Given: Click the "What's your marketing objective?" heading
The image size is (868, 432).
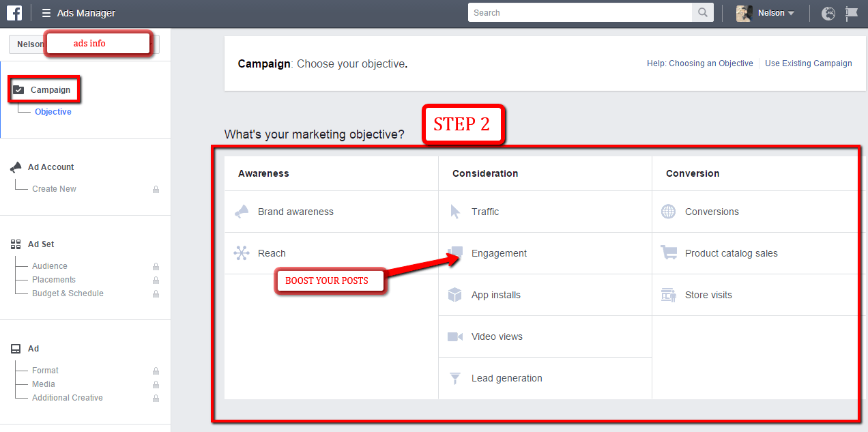Looking at the screenshot, I should (314, 134).
